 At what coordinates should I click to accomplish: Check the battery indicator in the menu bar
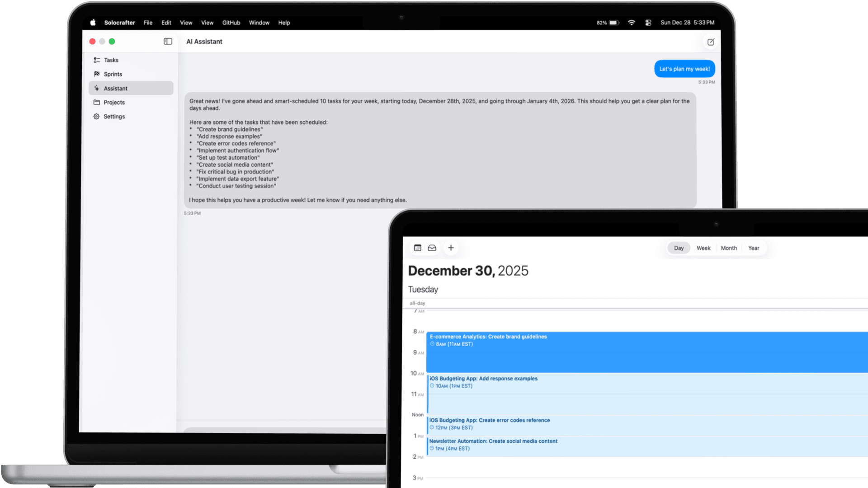coord(608,23)
